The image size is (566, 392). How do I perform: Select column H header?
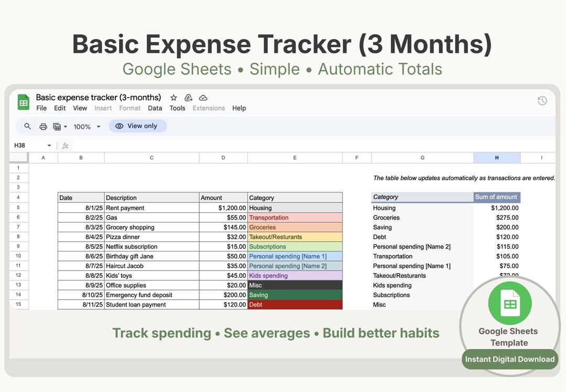click(497, 158)
